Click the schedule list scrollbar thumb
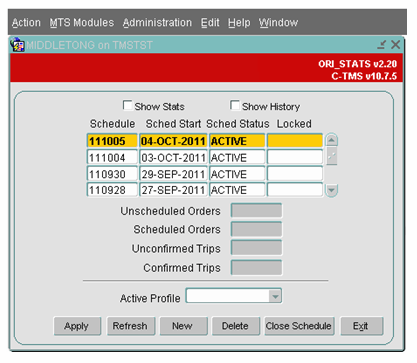The width and height of the screenshot is (417, 363). (332, 156)
